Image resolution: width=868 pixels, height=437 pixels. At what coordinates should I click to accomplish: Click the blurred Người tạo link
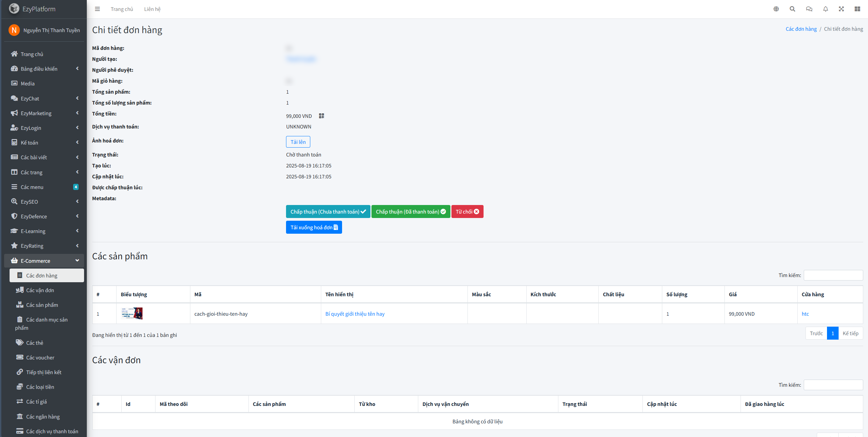(x=301, y=59)
